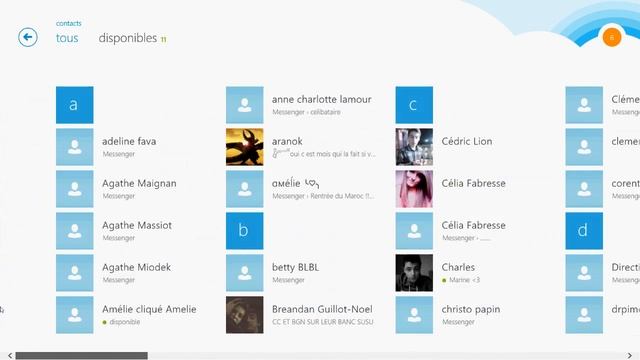Image resolution: width=640 pixels, height=360 pixels.
Task: Select the Agathe Maignan name
Action: click(139, 184)
